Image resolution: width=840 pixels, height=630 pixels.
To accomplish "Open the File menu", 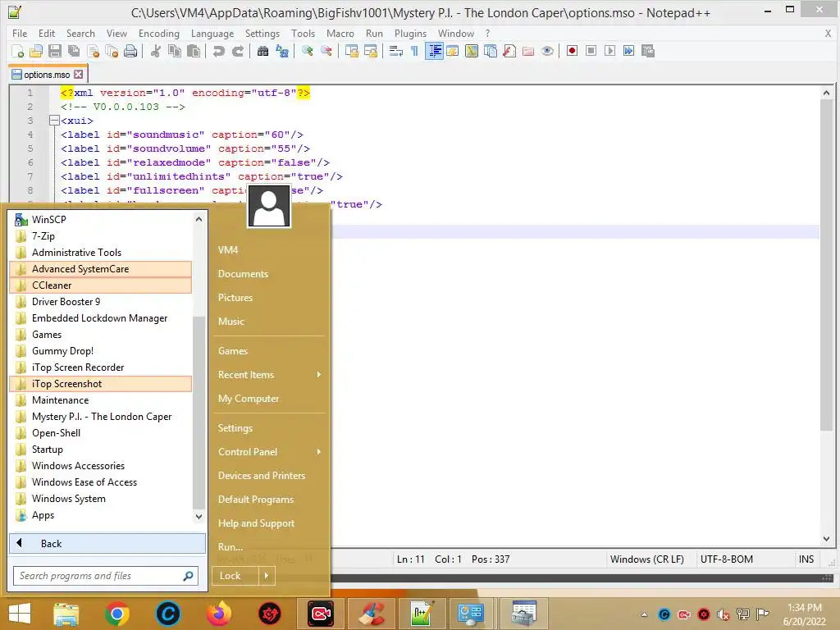I will pos(20,33).
